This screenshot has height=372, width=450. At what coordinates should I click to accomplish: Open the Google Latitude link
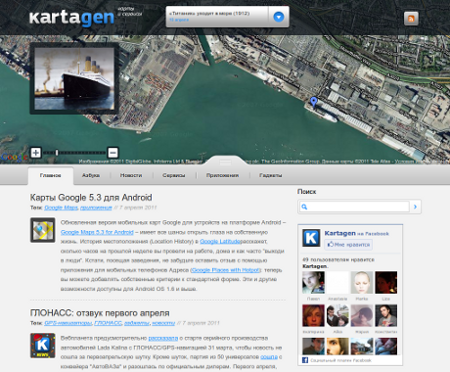point(220,241)
